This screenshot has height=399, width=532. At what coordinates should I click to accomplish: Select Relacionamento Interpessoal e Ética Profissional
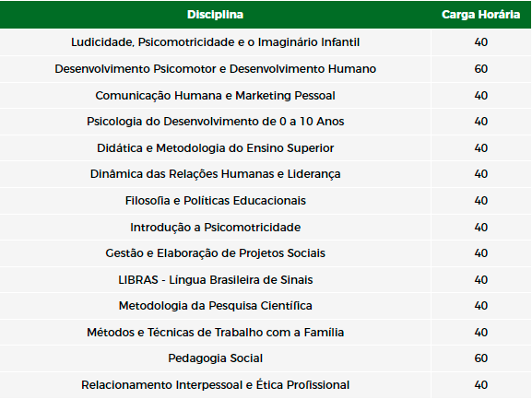215,385
